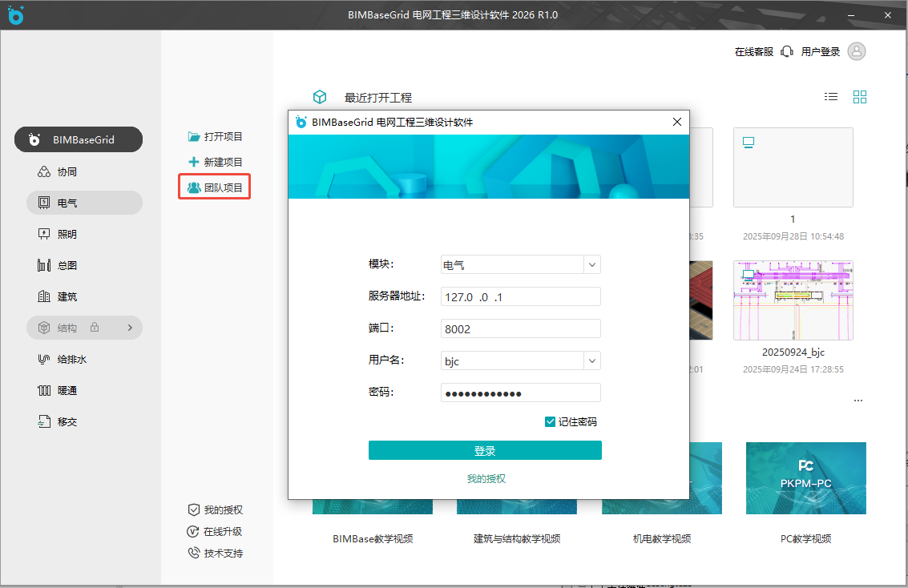908x588 pixels.
Task: Click the 用户名 combo box field
Action: [521, 360]
